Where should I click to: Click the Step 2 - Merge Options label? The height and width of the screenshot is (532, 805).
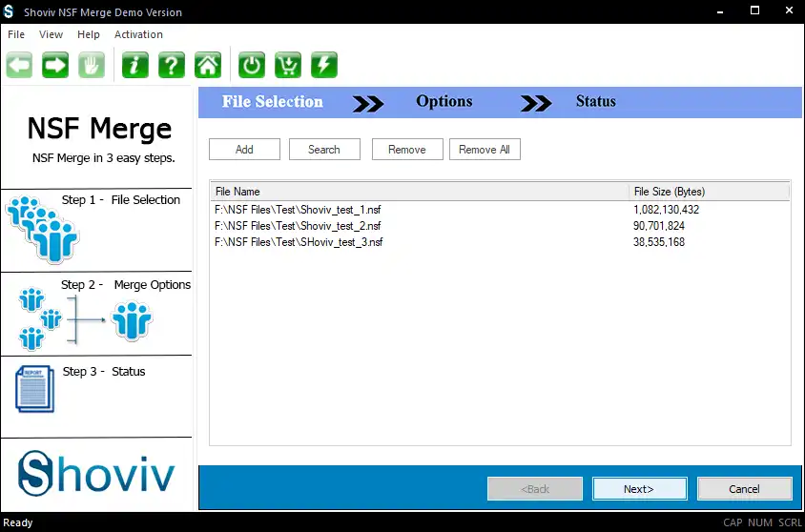click(126, 285)
